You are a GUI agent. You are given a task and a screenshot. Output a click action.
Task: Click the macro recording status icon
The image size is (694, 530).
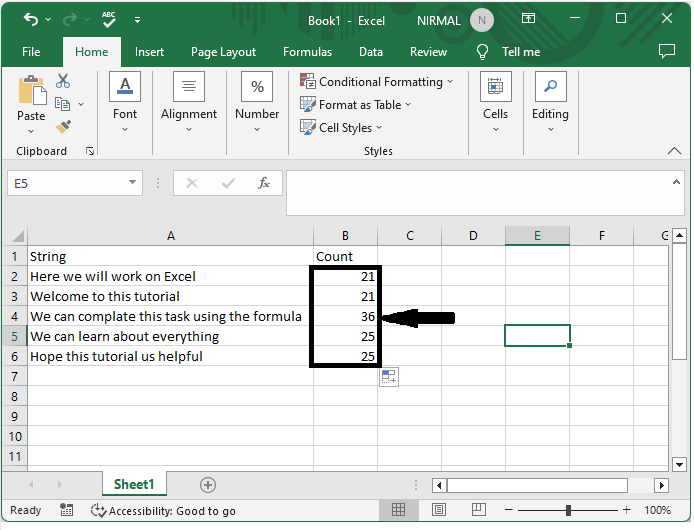[x=66, y=510]
